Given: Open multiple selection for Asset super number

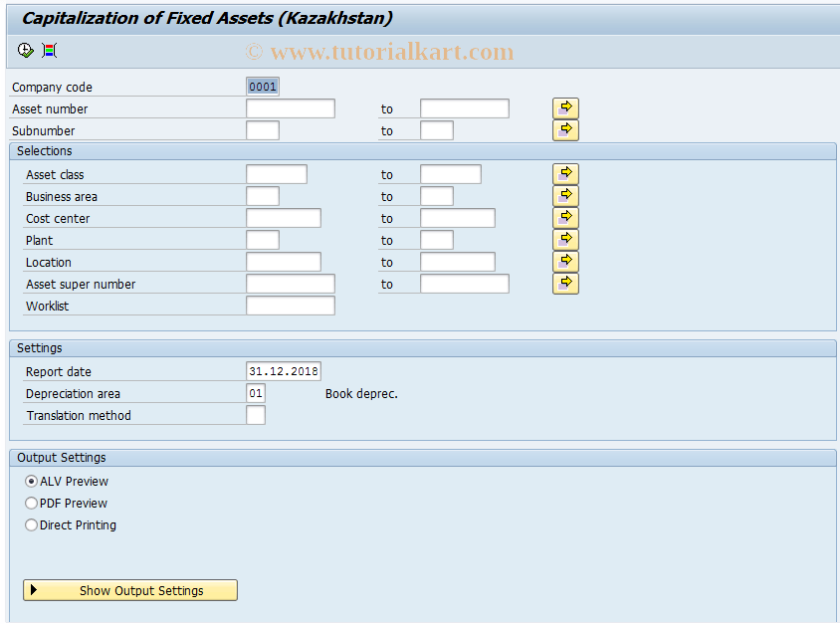Looking at the screenshot, I should [564, 283].
